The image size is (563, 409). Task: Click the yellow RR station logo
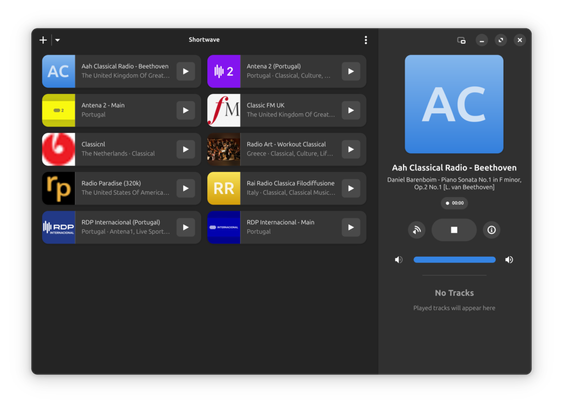224,188
